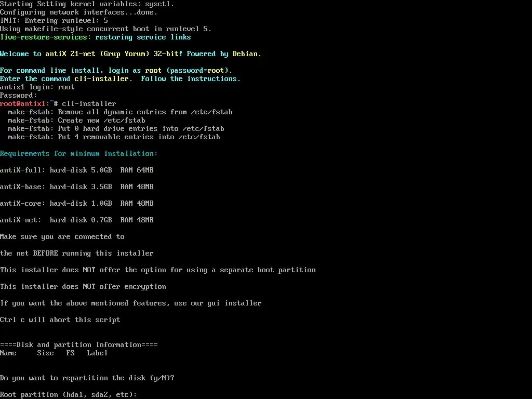Click 'Starting Setting kernel variables: sysctl.' line
This screenshot has height=399, width=532.
(87, 4)
